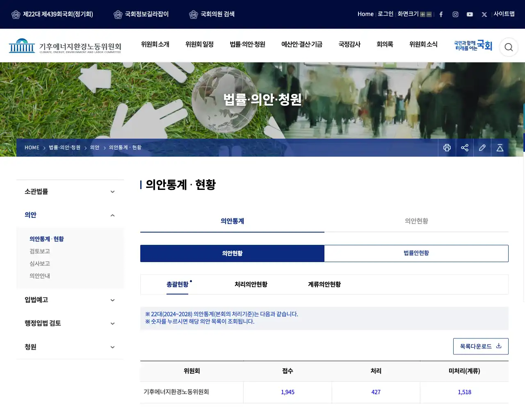Open the 로그인 link
This screenshot has width=525, height=420.
(386, 14)
